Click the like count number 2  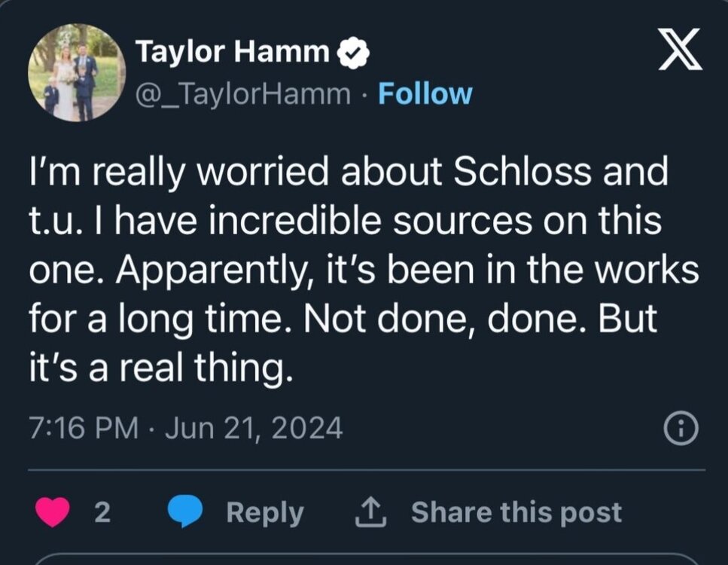103,512
